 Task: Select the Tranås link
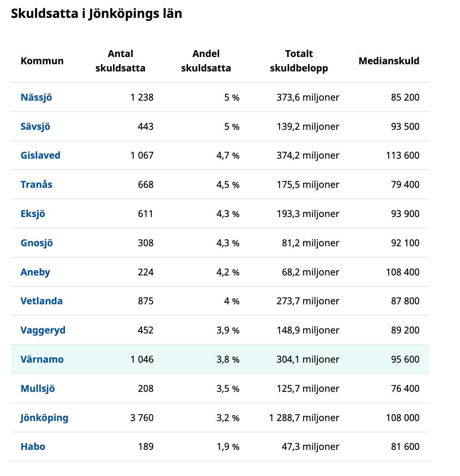[x=36, y=185]
